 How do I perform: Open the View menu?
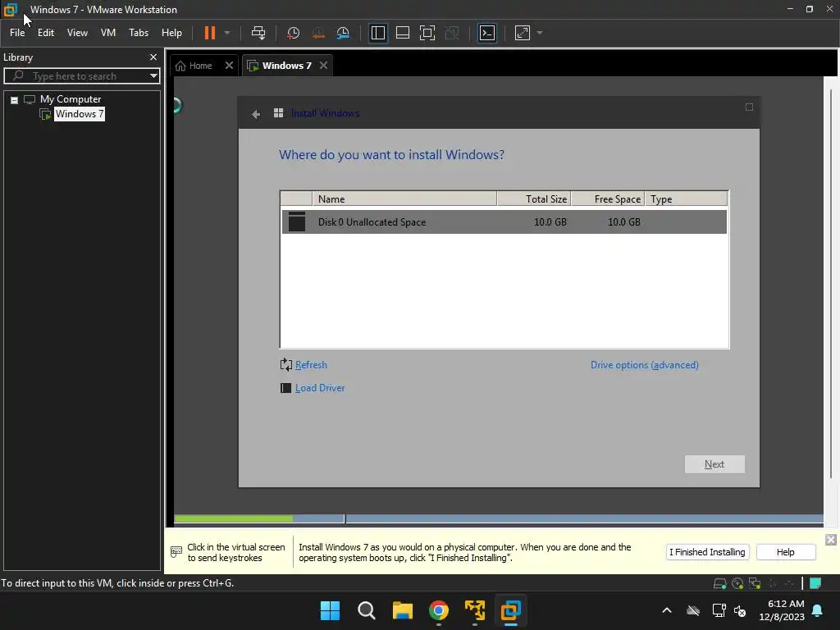(x=77, y=33)
